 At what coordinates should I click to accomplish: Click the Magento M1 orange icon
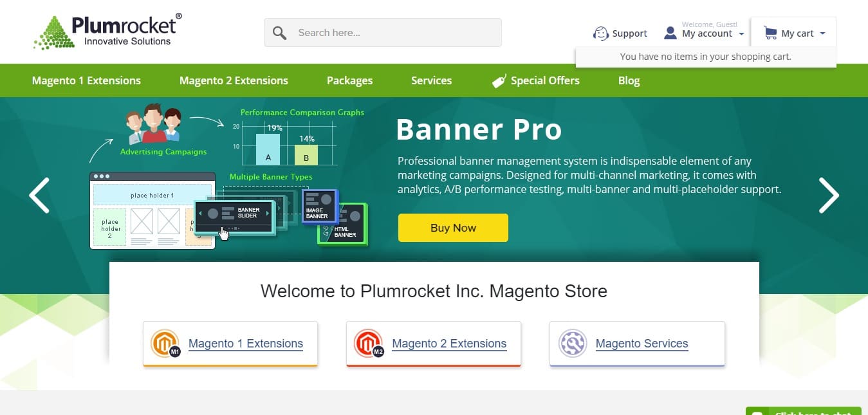coord(165,344)
